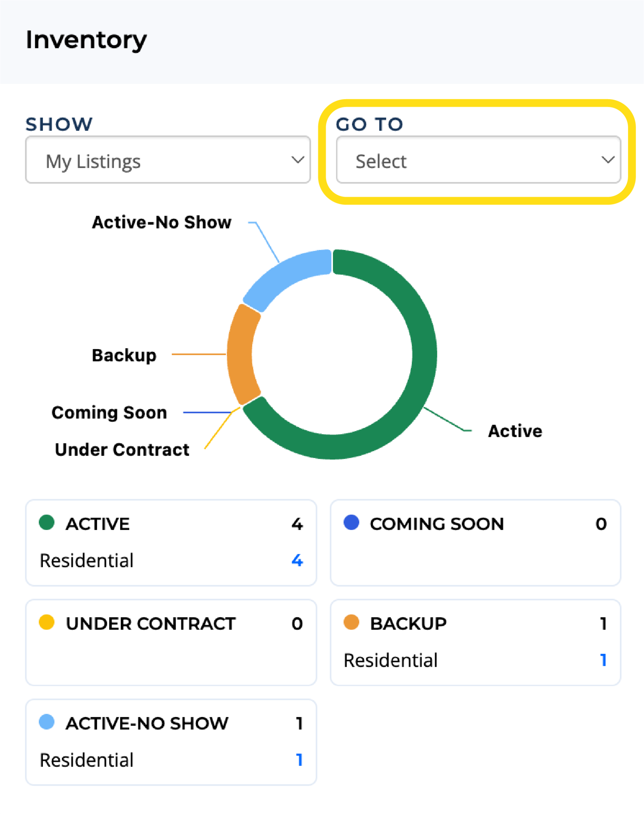Open Backup Residential count link

[x=603, y=660]
